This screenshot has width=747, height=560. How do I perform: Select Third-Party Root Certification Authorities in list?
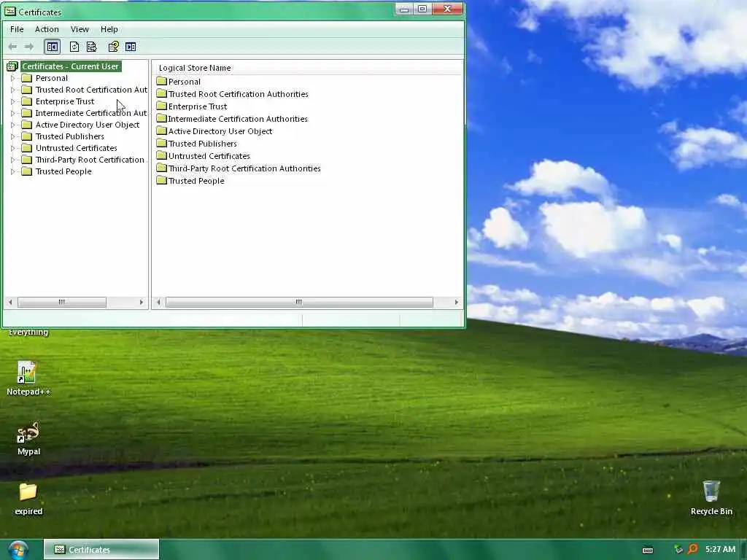[244, 168]
